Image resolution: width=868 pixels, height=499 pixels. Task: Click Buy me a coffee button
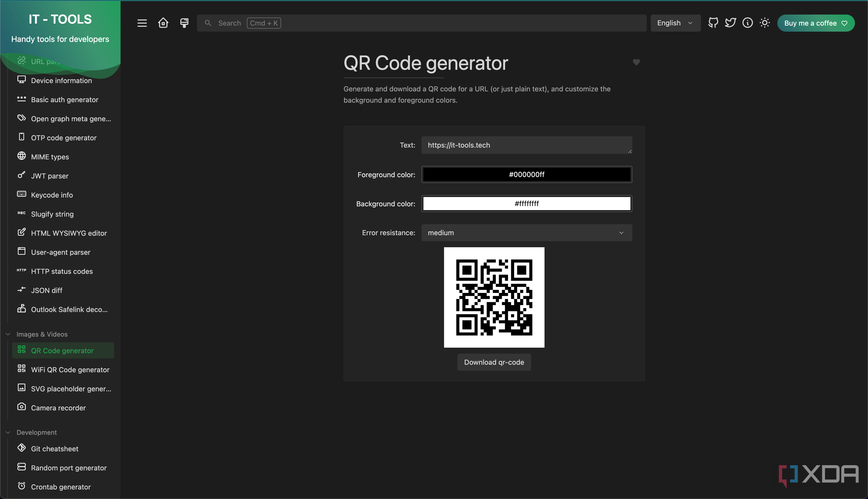[x=816, y=23]
